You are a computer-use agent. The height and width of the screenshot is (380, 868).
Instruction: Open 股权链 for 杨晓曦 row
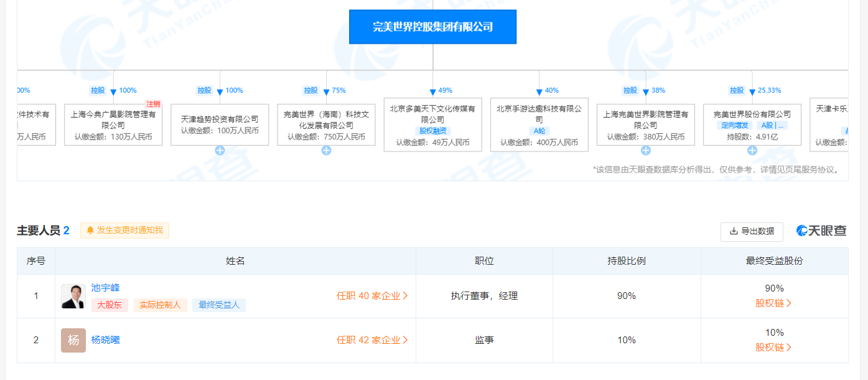(773, 348)
